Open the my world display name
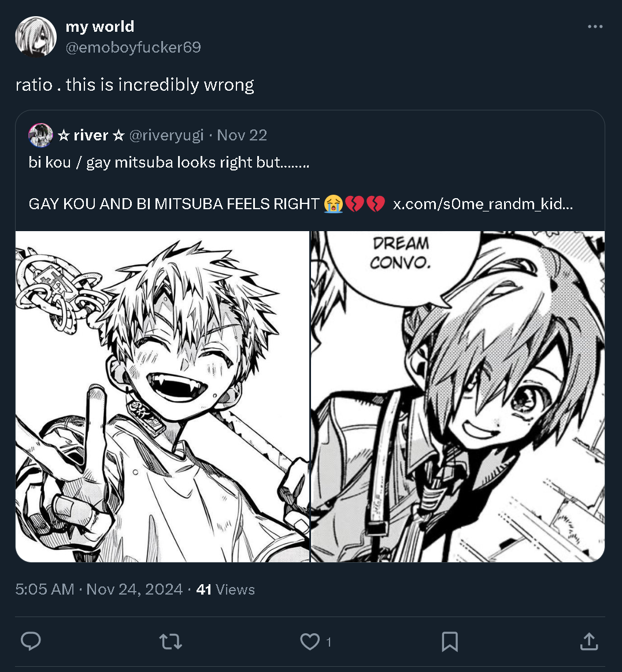622x672 pixels. coord(100,27)
